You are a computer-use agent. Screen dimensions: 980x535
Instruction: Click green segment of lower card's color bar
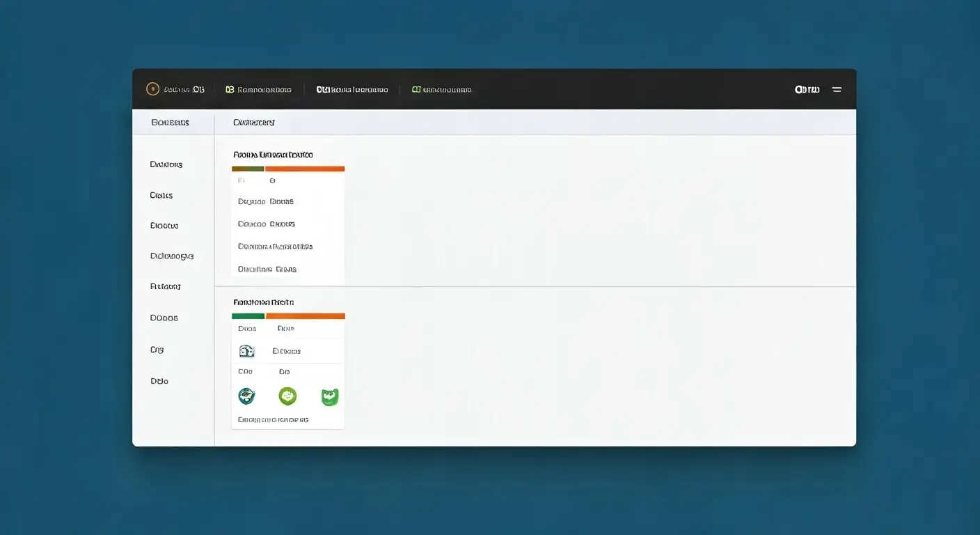tap(248, 316)
